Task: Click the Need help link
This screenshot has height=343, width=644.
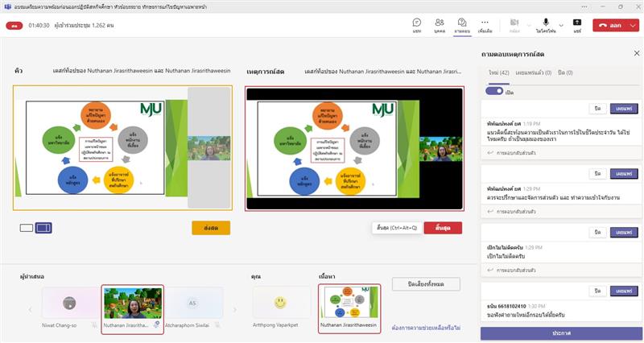Action: tap(426, 327)
